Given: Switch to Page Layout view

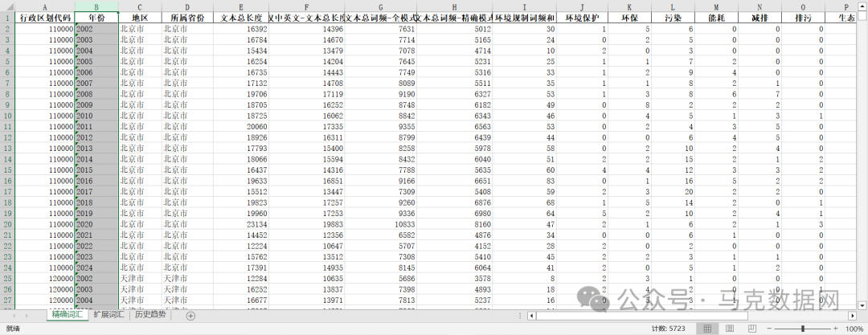Looking at the screenshot, I should [730, 329].
